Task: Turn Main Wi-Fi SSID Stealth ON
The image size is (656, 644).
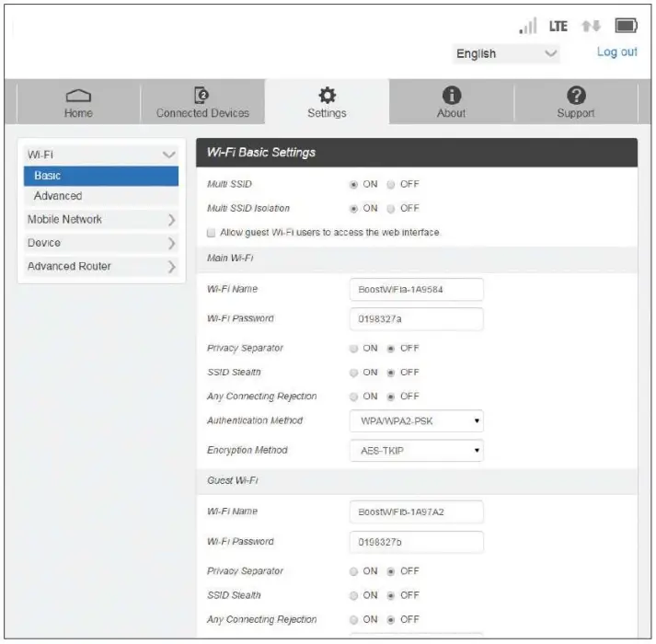Action: click(x=353, y=373)
